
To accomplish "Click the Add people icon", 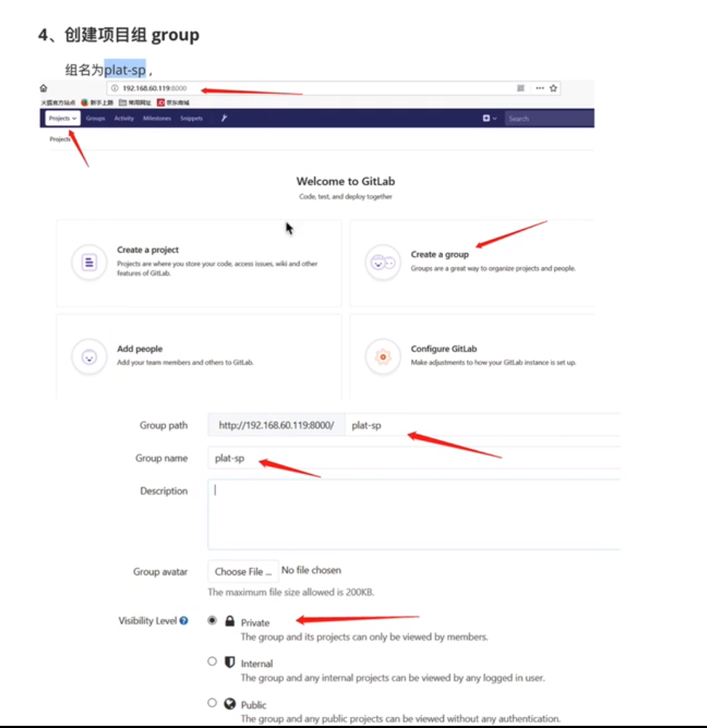I will tap(89, 356).
